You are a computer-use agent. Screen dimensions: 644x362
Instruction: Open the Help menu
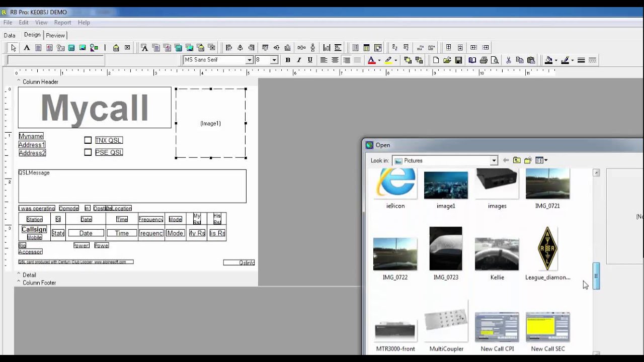(84, 23)
